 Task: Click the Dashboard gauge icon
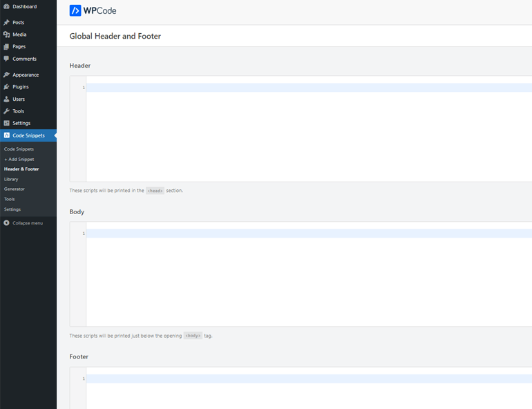(7, 6)
